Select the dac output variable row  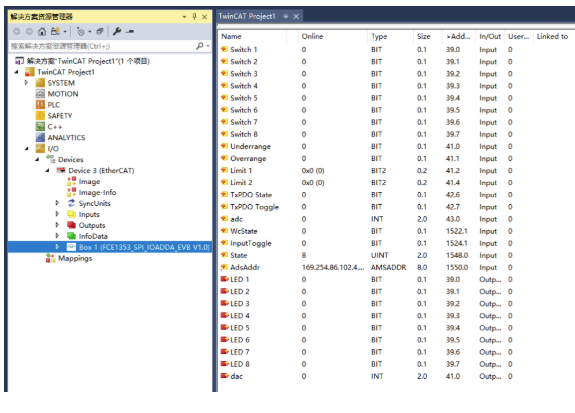pos(394,376)
